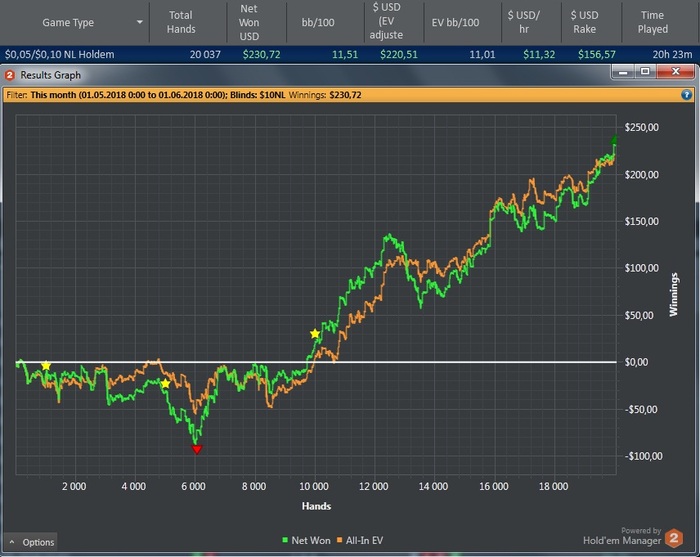The height and width of the screenshot is (557, 700).
Task: Click the Winnings axis label
Action: (674, 295)
